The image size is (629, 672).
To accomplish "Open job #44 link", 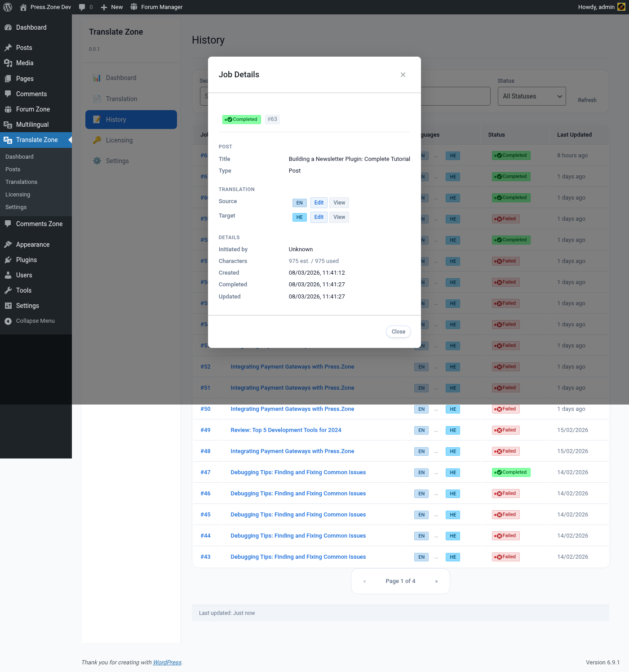I will pos(205,536).
